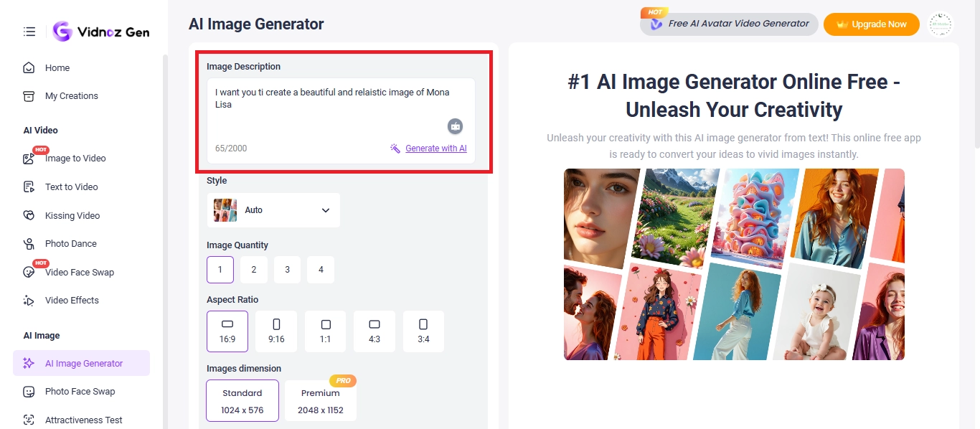Choose the 9:16 aspect ratio
The width and height of the screenshot is (980, 429).
coord(275,331)
